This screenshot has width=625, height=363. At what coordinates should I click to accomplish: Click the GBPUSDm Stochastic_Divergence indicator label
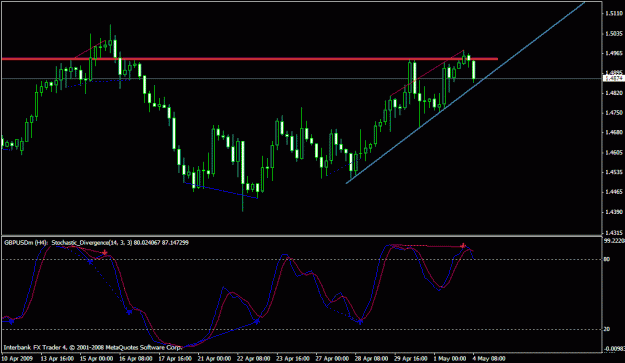(x=96, y=242)
